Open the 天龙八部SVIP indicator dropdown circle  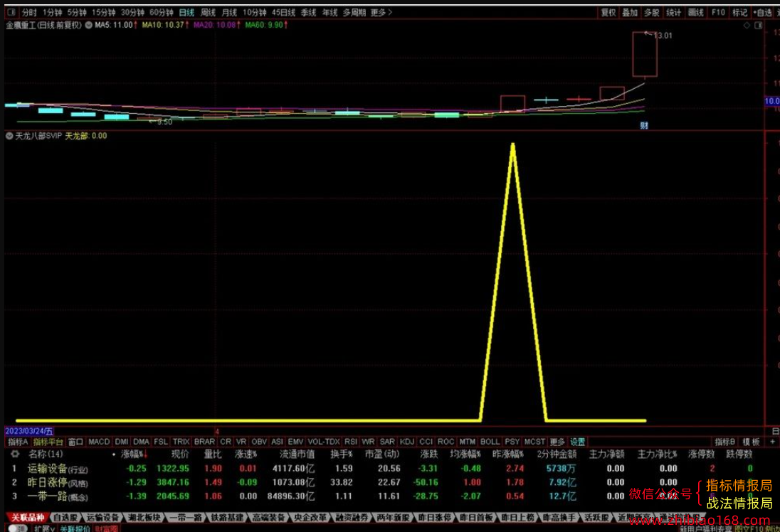9,136
